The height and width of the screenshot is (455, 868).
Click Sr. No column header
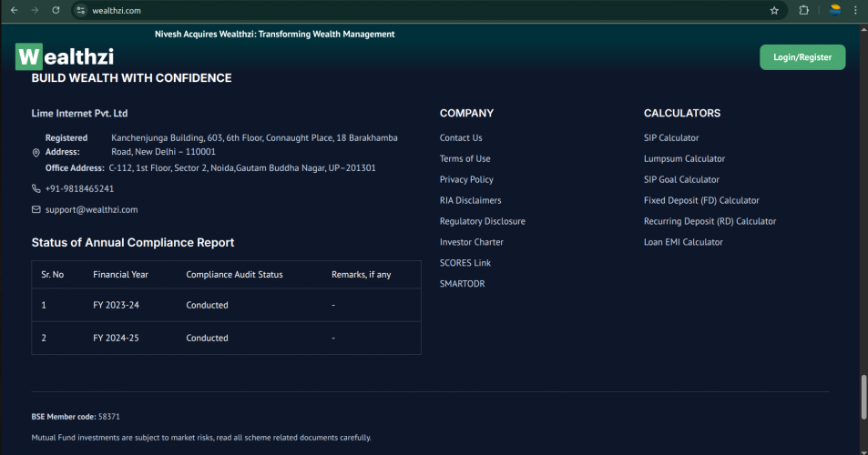coord(52,274)
